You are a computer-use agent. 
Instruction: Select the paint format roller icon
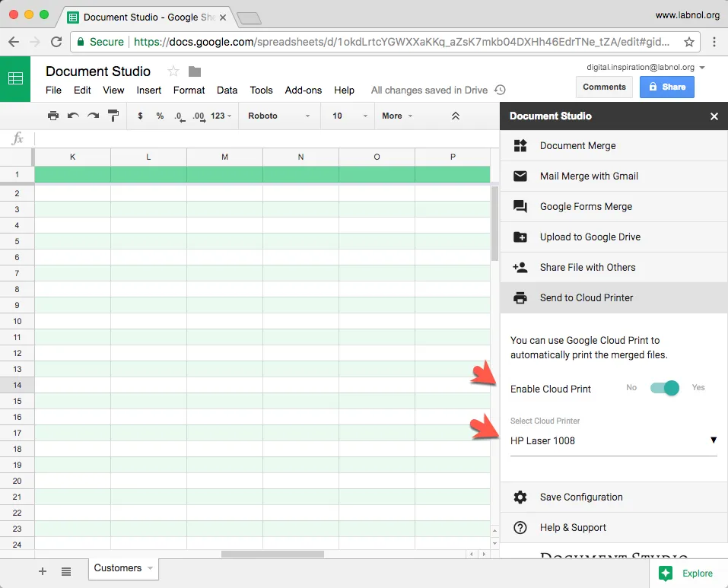113,116
